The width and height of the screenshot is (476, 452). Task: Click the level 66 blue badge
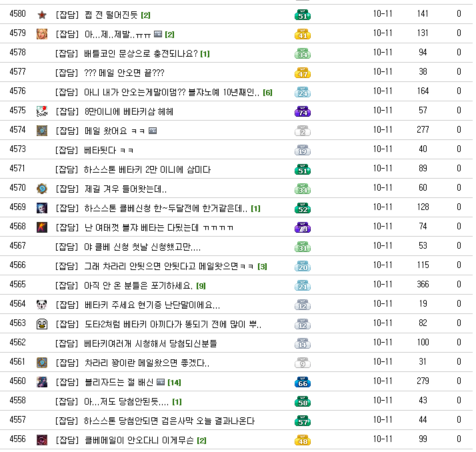[303, 382]
